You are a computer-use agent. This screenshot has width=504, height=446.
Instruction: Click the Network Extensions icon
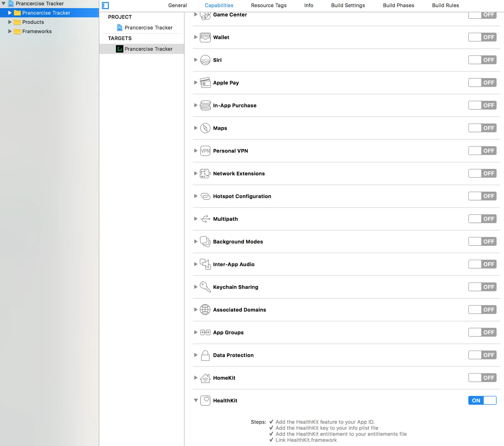(205, 173)
